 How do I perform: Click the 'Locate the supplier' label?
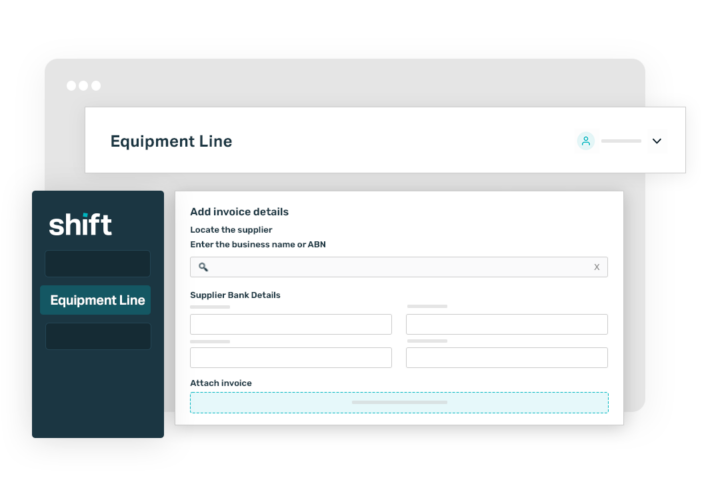click(x=231, y=230)
